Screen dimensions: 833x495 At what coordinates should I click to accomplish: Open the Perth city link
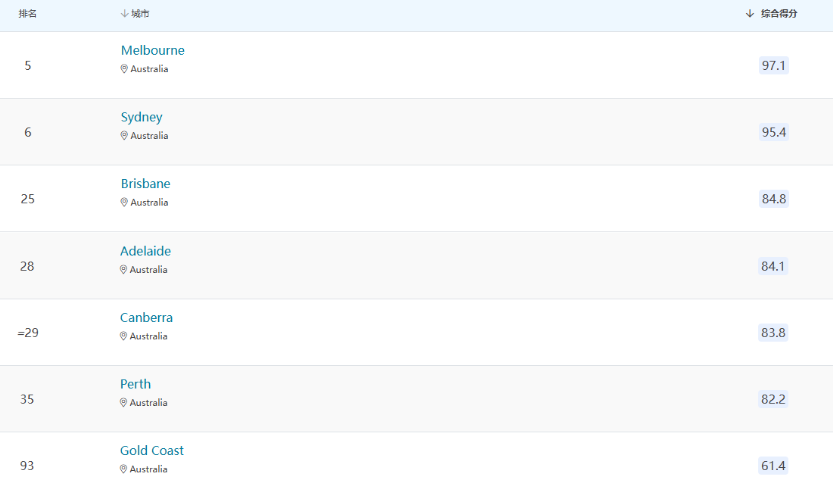tap(135, 384)
